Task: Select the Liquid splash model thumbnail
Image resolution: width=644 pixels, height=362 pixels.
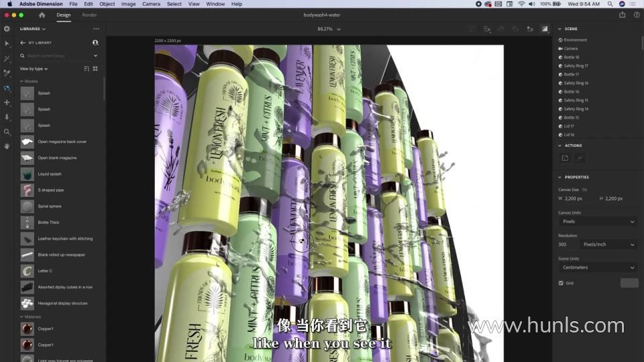Action: (x=27, y=174)
